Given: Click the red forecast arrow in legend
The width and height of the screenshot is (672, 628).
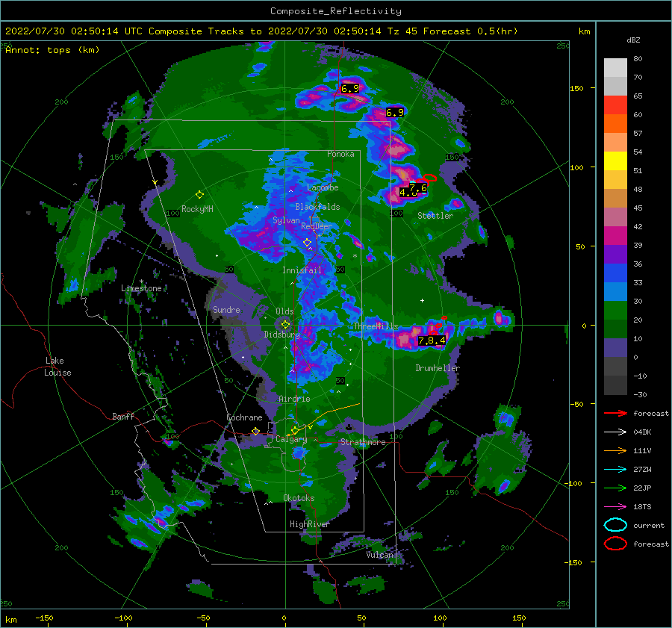Looking at the screenshot, I should (615, 413).
